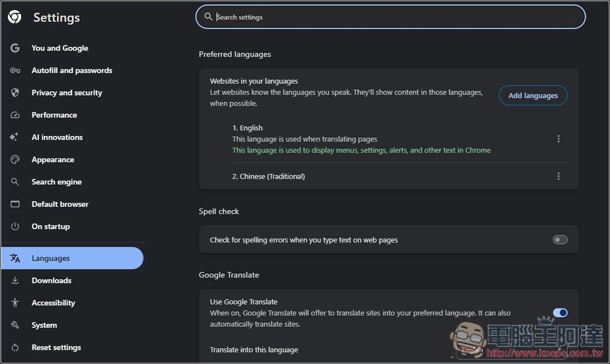Click the Downloads arrow icon

[x=15, y=280]
